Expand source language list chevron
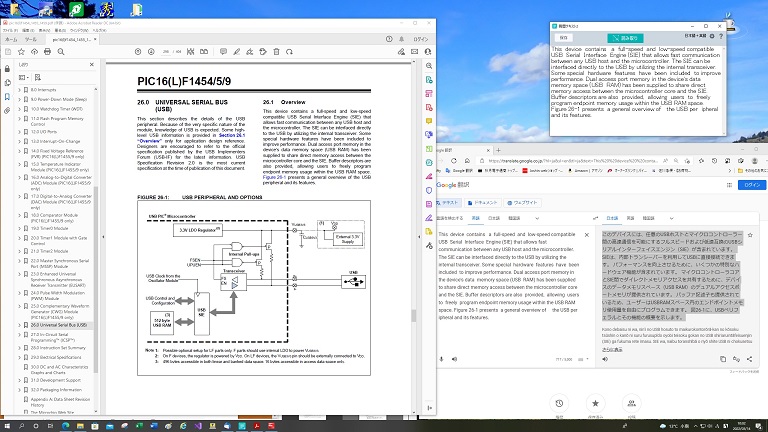This screenshot has height=432, width=768. pos(537,218)
